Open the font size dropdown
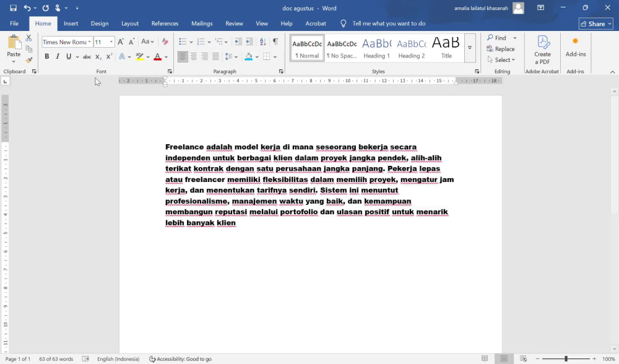The image size is (619, 364). coord(111,42)
